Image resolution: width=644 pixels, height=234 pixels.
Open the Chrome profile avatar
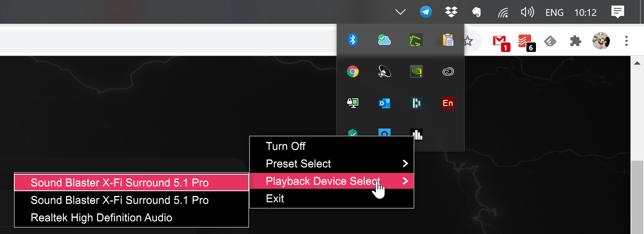(601, 41)
